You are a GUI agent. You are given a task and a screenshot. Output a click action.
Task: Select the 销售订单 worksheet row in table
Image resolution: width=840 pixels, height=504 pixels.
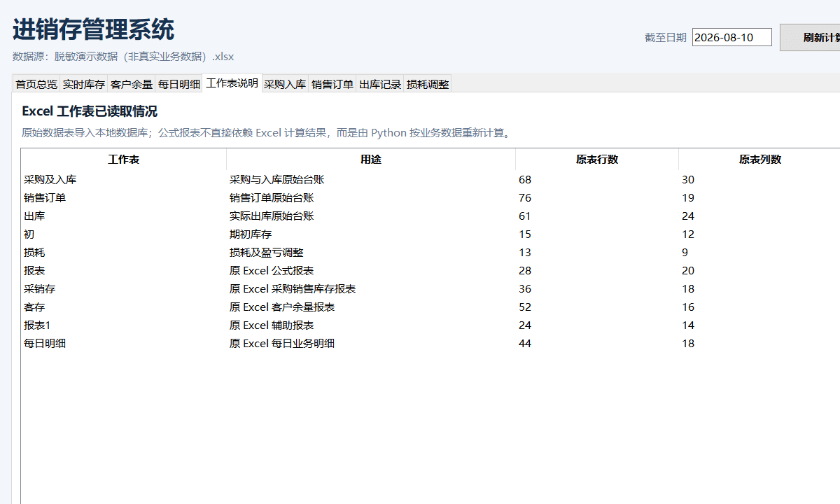pyautogui.click(x=430, y=198)
